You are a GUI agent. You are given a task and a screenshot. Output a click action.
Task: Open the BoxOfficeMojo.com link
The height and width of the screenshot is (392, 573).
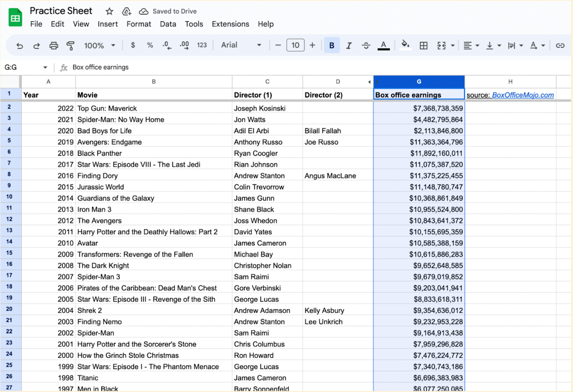523,95
